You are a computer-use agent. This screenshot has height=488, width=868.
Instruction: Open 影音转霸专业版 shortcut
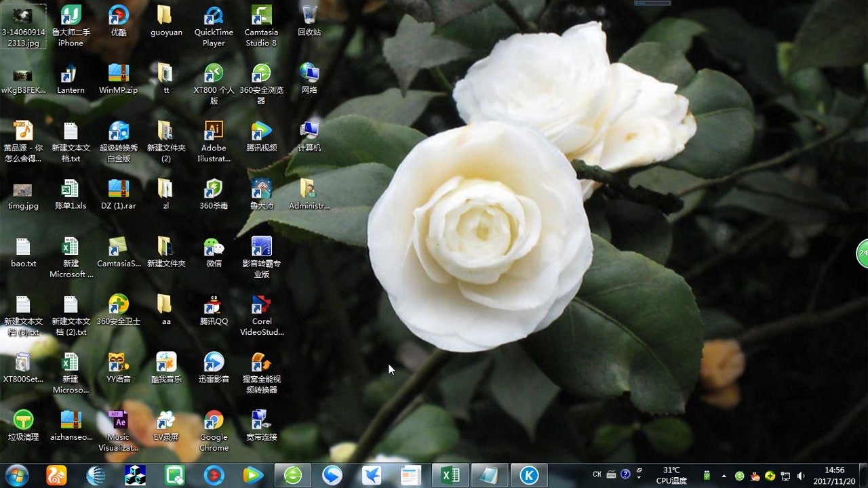[x=261, y=258]
